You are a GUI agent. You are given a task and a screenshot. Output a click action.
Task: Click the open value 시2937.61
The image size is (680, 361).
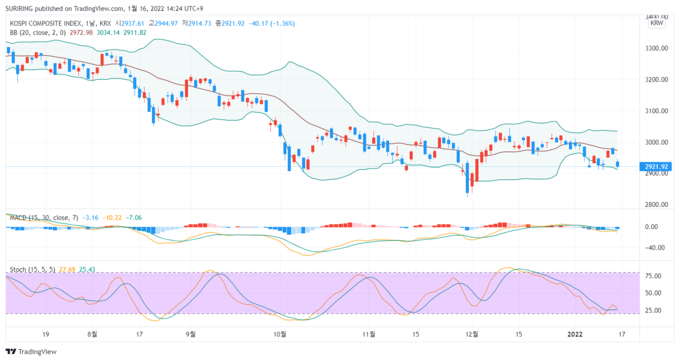pos(129,23)
